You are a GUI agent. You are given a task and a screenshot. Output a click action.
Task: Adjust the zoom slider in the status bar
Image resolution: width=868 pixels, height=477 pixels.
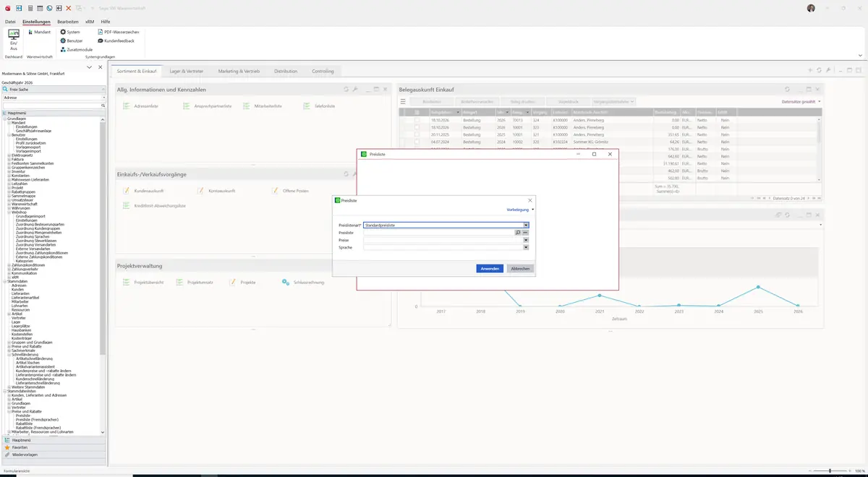(830, 470)
